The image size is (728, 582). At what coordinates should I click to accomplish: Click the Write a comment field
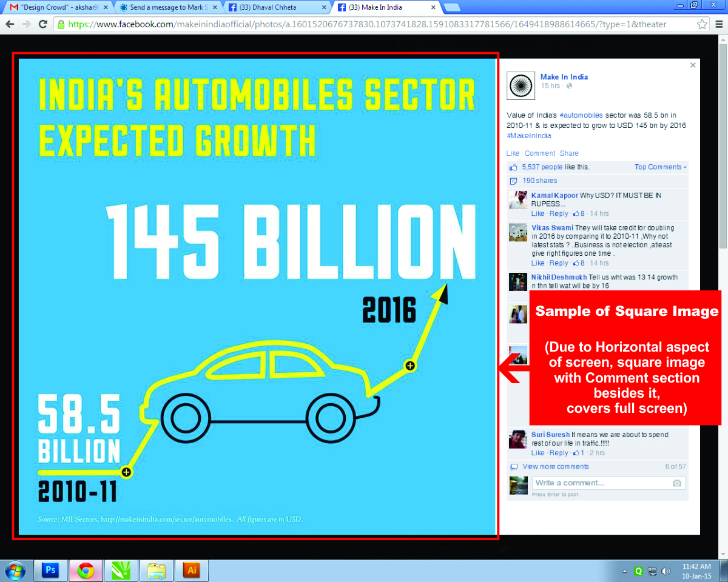tap(601, 483)
